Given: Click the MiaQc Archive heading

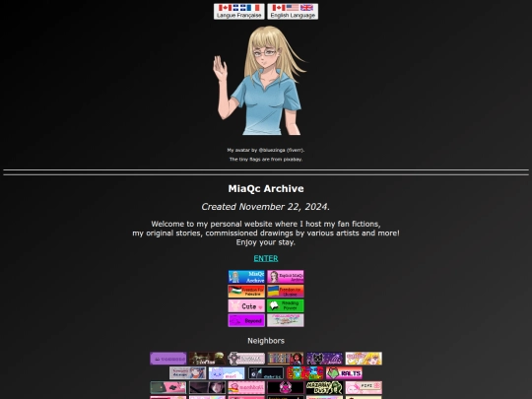Looking at the screenshot, I should point(266,188).
